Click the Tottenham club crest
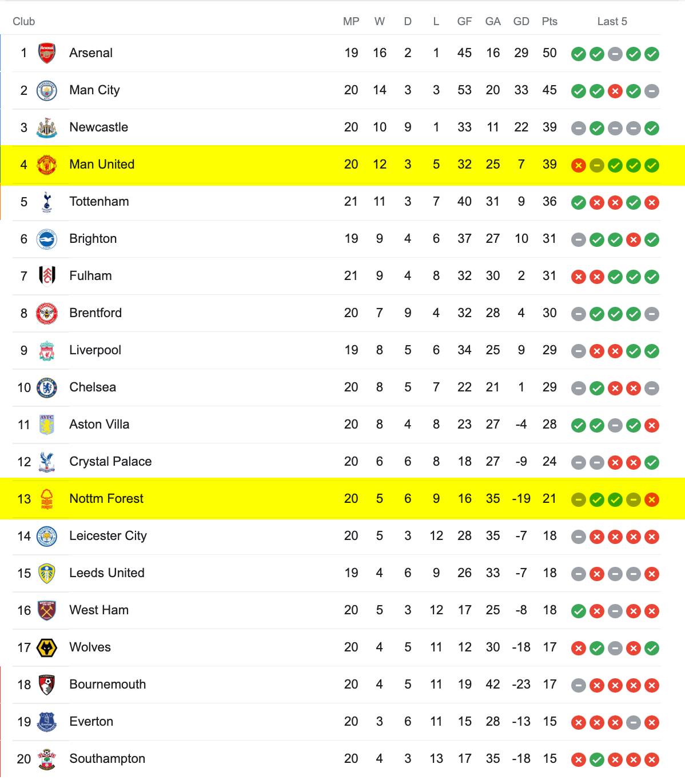 point(47,202)
